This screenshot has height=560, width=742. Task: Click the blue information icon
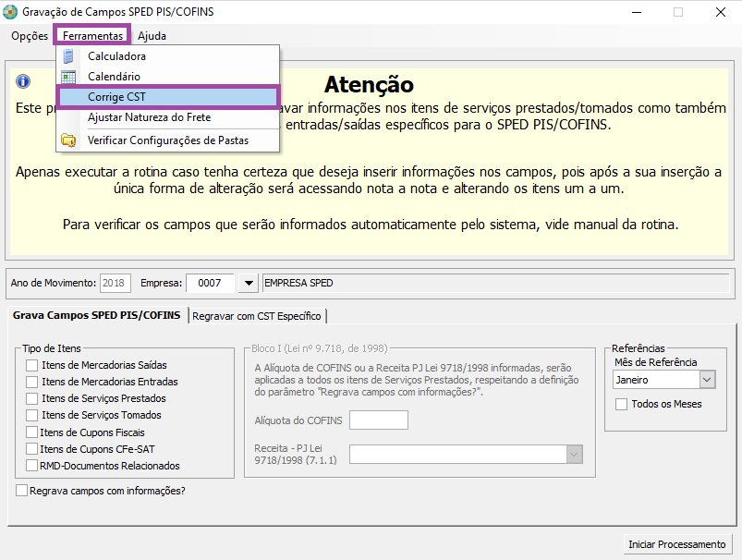23,81
